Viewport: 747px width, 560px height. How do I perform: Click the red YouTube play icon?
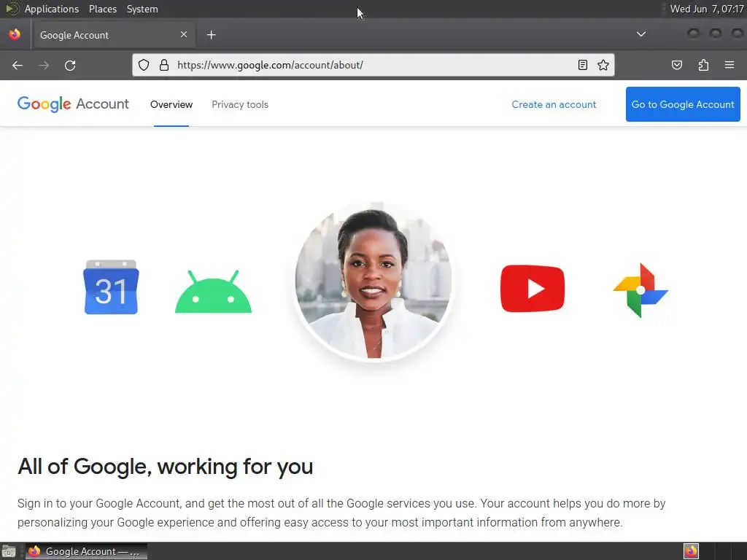coord(532,289)
